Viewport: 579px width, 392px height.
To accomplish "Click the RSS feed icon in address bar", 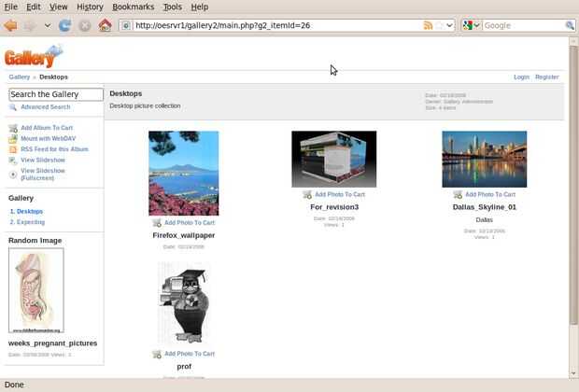I will pos(428,25).
